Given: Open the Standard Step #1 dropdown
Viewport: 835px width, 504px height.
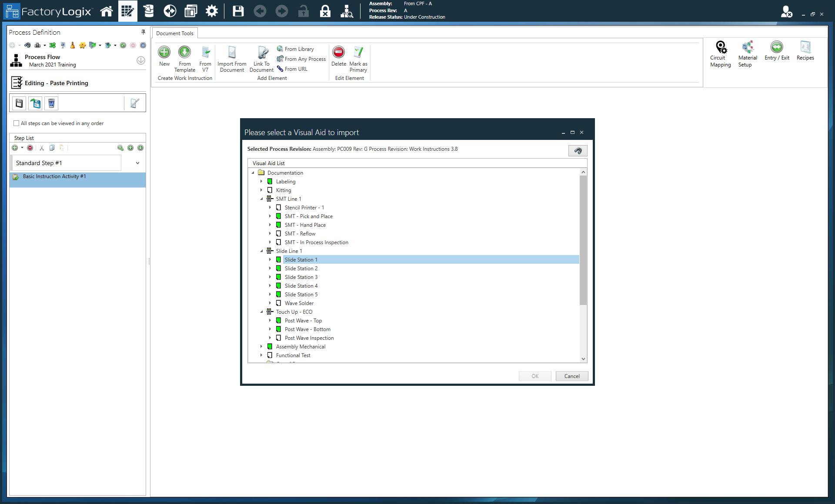Looking at the screenshot, I should tap(137, 163).
